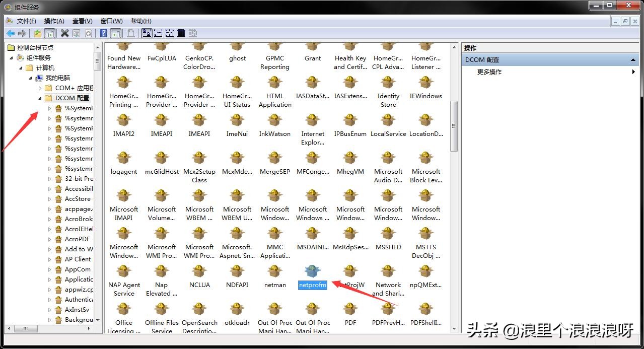This screenshot has width=644, height=349.
Task: Select the NCLUA component icon
Action: 199,272
